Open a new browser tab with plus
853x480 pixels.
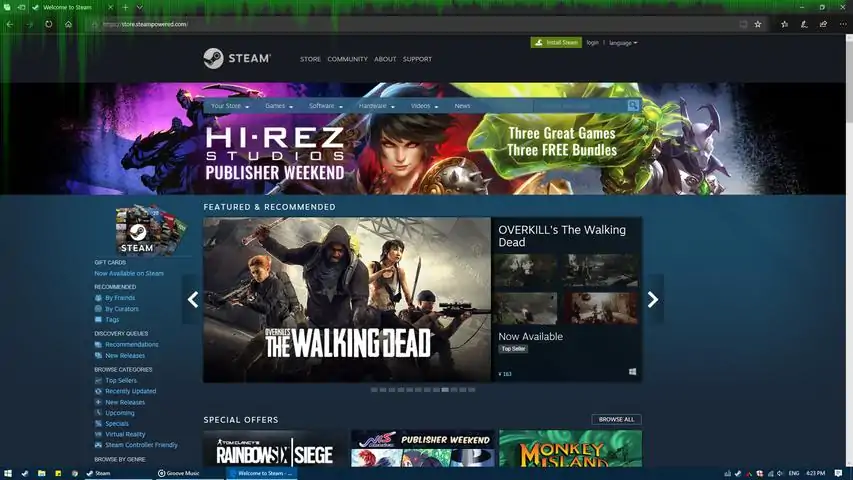pos(125,7)
